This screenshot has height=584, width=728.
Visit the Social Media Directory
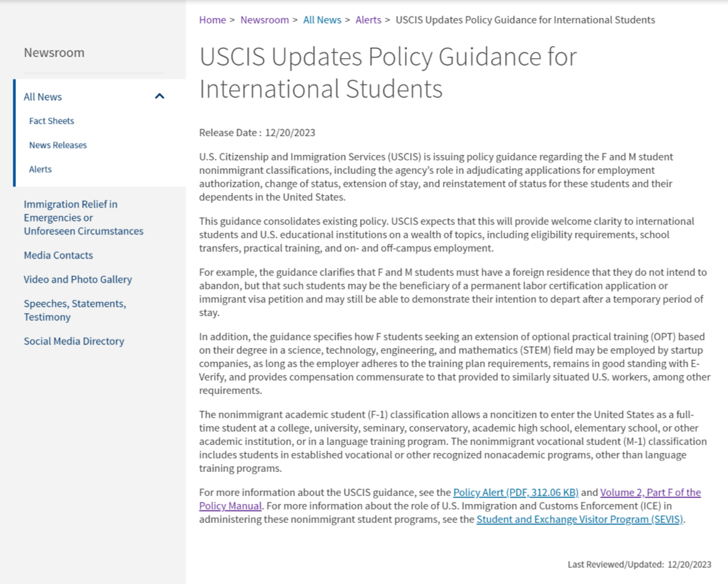pyautogui.click(x=74, y=341)
